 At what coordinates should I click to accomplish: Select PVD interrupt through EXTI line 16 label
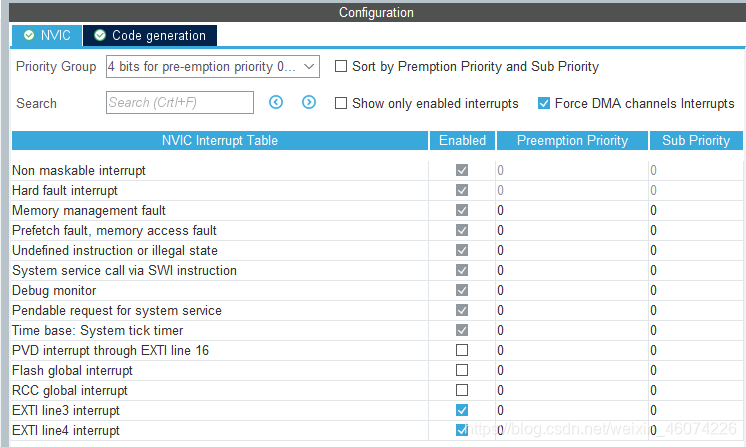(110, 350)
